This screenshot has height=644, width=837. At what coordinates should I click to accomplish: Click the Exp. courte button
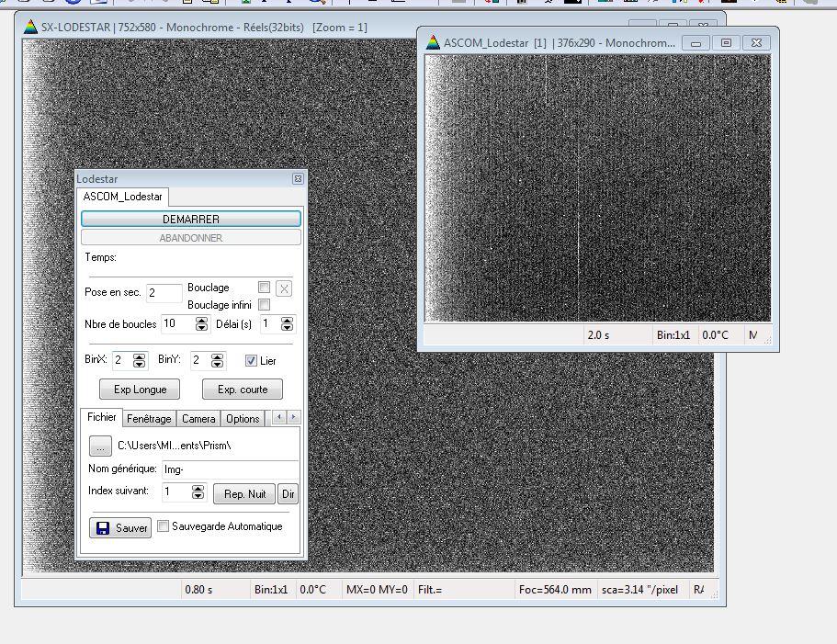click(x=243, y=390)
